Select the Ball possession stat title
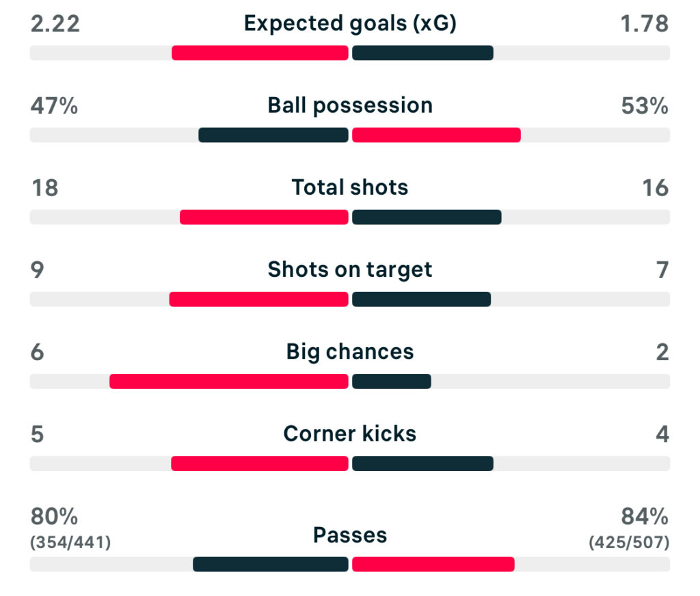Viewport: 700px width, 596px height. [x=350, y=106]
